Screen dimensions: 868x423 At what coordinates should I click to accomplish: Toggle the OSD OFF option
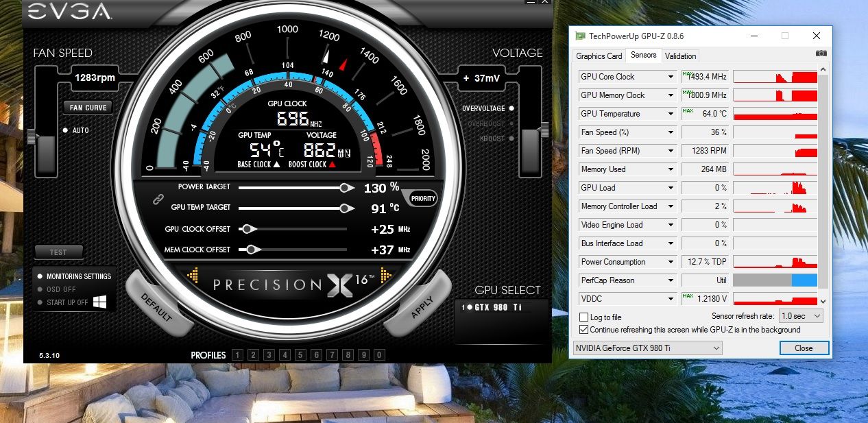pyautogui.click(x=57, y=289)
